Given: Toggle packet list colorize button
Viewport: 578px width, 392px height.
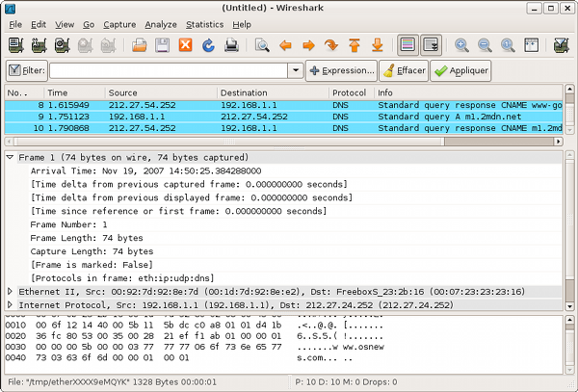Looking at the screenshot, I should click(x=407, y=45).
